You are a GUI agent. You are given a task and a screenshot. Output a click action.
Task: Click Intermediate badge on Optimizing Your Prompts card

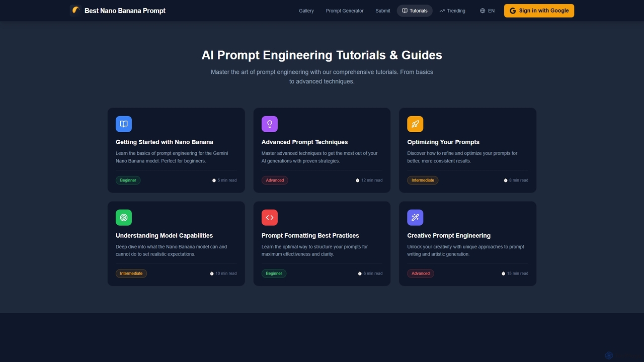click(423, 180)
